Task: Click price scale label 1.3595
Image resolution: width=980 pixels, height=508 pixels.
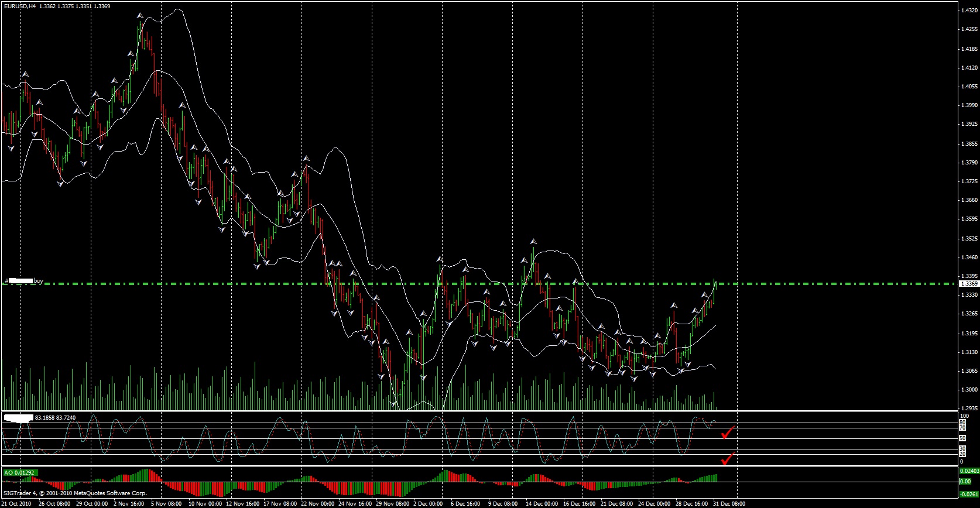Action: 968,219
